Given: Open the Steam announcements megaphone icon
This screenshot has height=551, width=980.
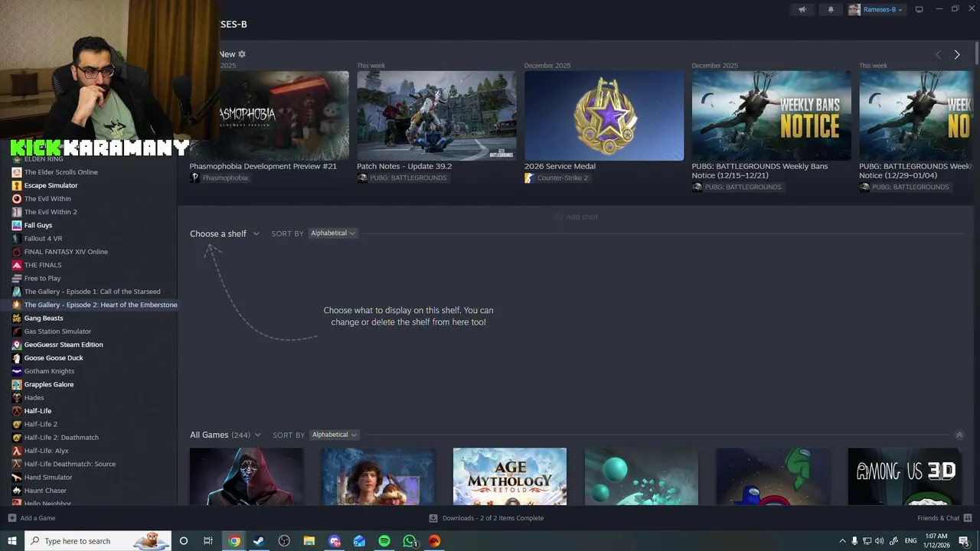Looking at the screenshot, I should pos(802,10).
